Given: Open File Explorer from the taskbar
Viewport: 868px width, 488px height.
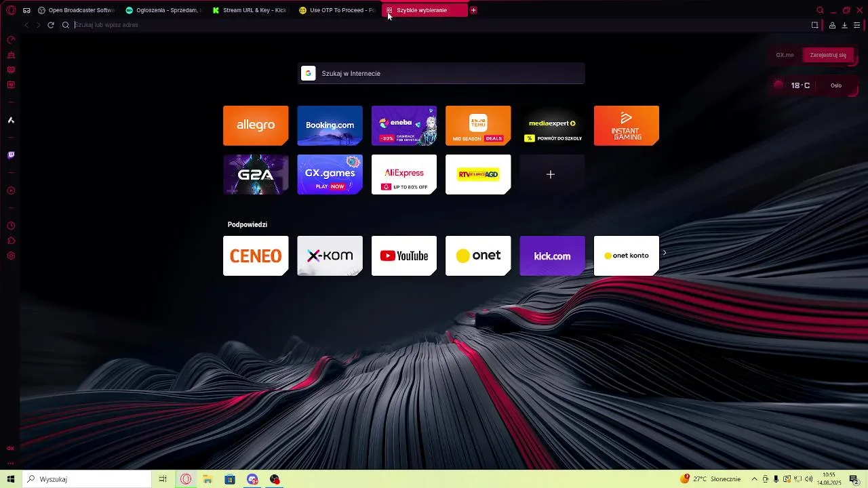Looking at the screenshot, I should tap(208, 479).
